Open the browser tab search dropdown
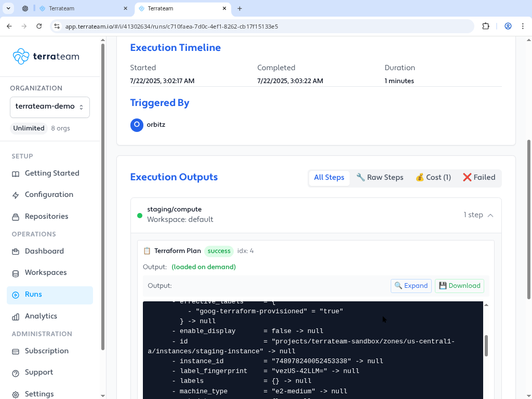This screenshot has height=399, width=532. [x=8, y=8]
